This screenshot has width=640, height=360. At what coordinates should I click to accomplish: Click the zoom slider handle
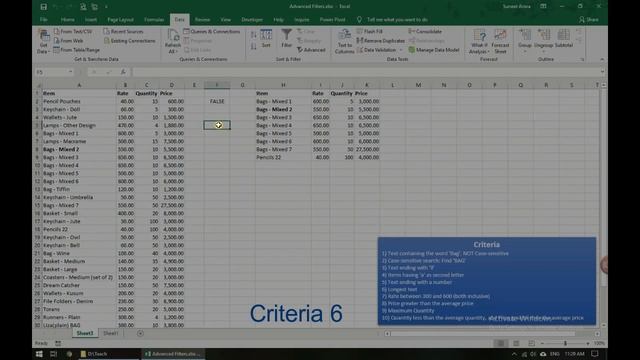(565, 343)
